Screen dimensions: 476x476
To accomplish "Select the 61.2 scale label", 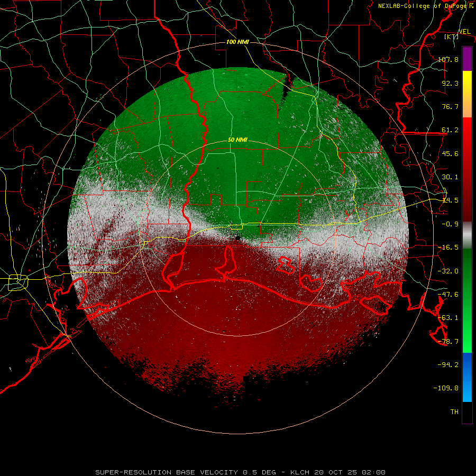I will coord(450,130).
